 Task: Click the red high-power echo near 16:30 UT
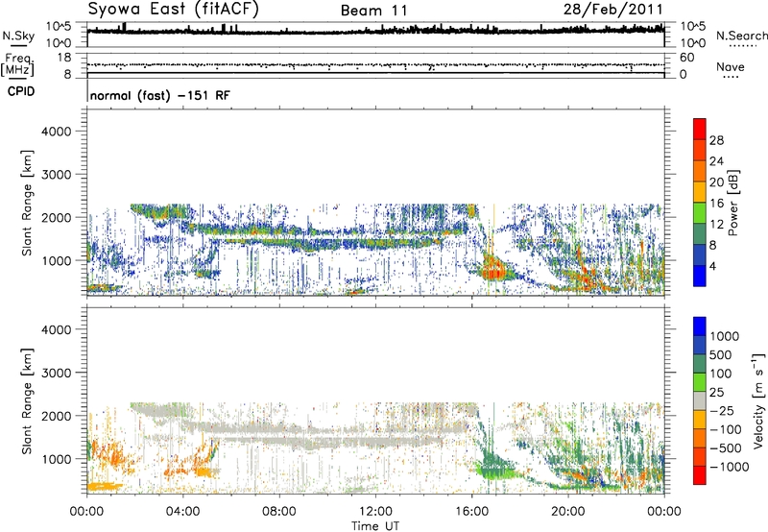493,270
